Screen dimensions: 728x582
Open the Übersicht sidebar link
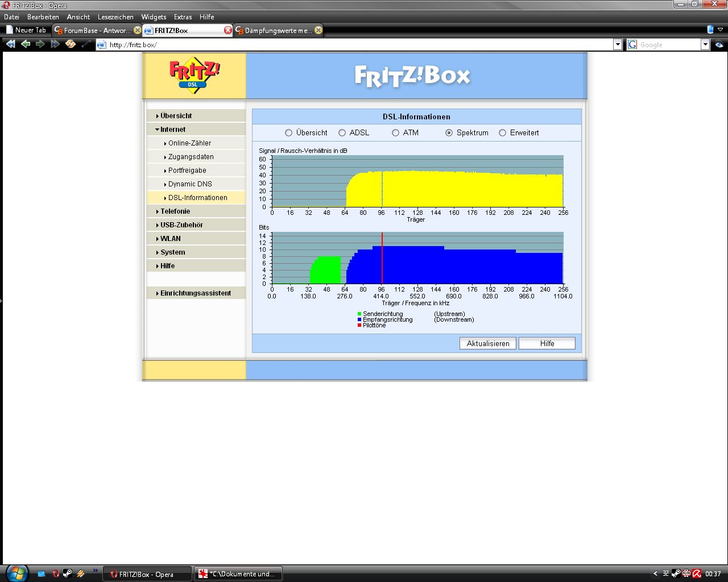[196, 115]
